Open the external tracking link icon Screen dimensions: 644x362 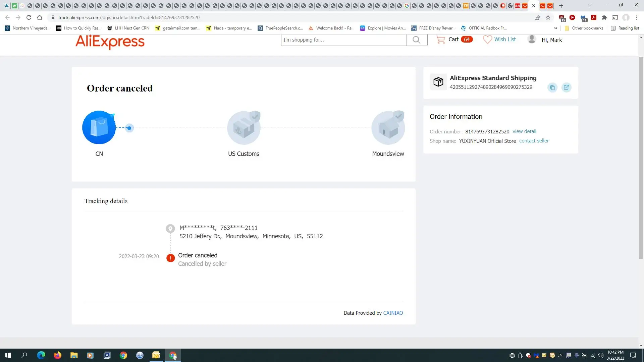tap(566, 87)
